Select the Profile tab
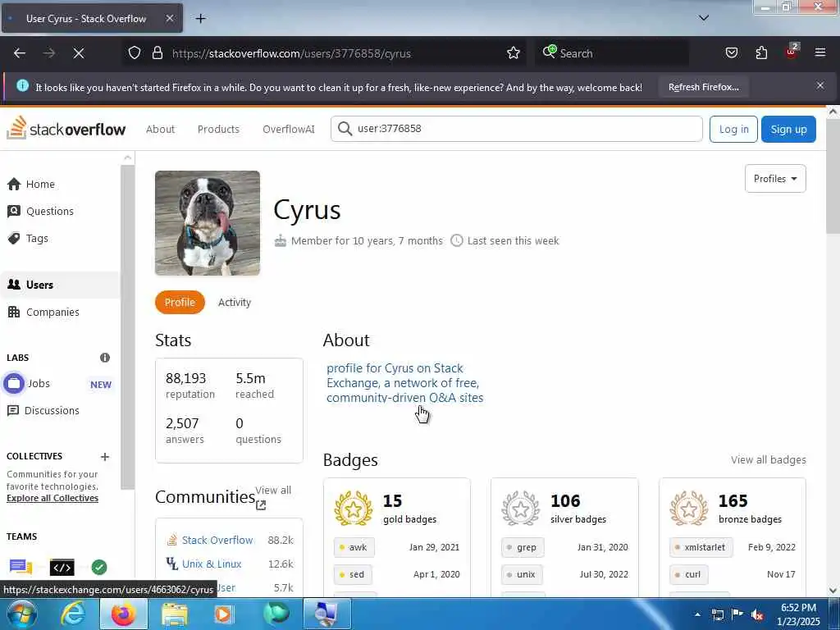This screenshot has height=630, width=840. coord(180,302)
